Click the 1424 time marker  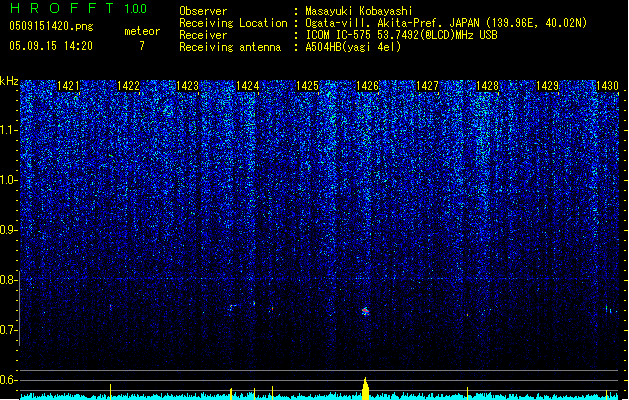point(248,86)
